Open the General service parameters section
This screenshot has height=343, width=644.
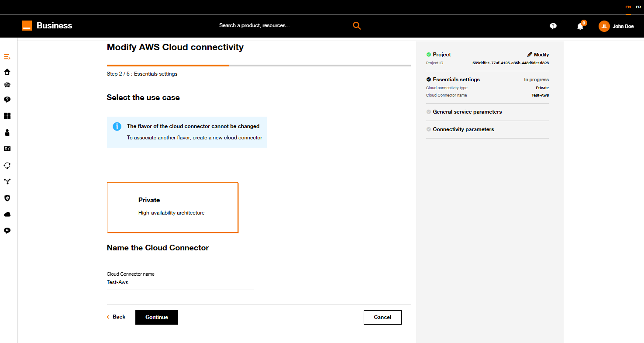467,112
